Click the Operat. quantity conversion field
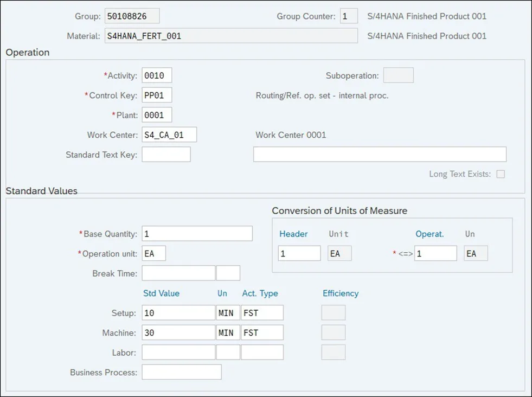The image size is (532, 397). (435, 253)
